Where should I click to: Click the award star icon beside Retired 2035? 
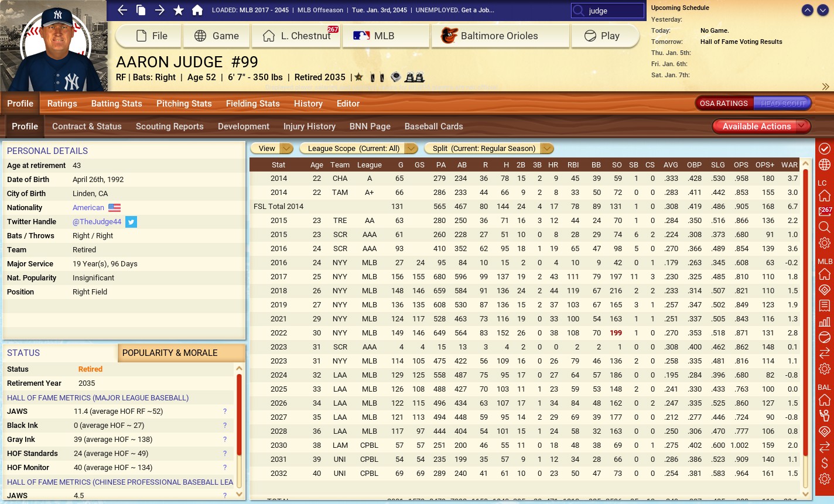click(x=358, y=77)
